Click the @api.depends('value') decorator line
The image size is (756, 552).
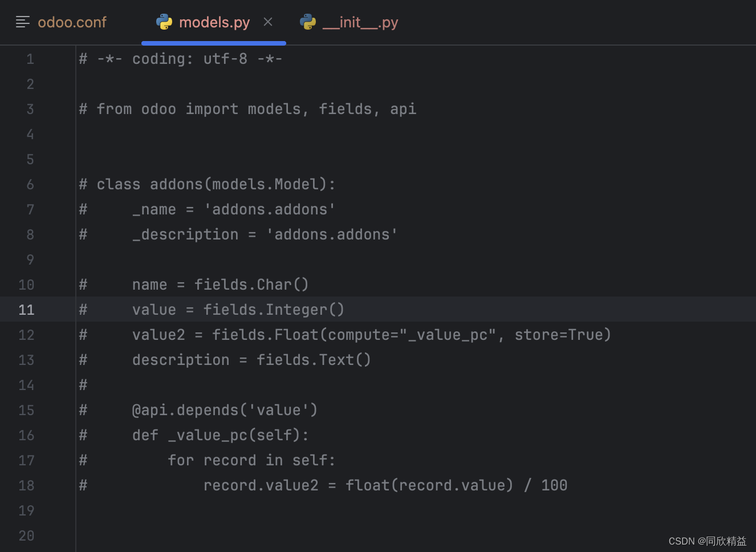[198, 410]
